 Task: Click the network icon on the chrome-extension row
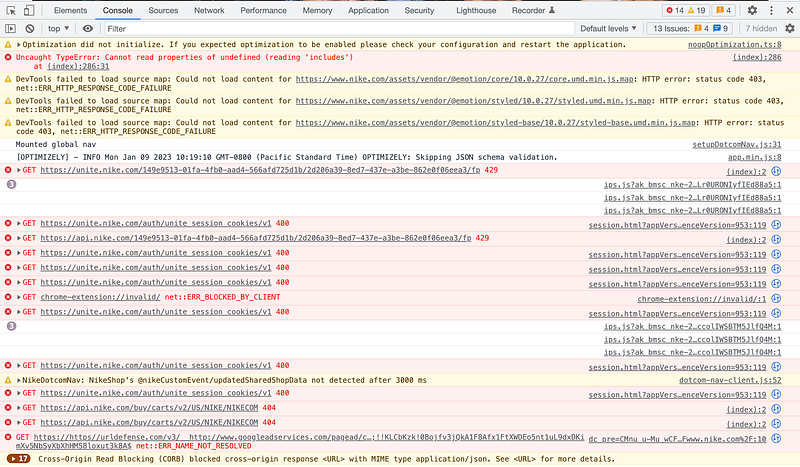coord(776,298)
